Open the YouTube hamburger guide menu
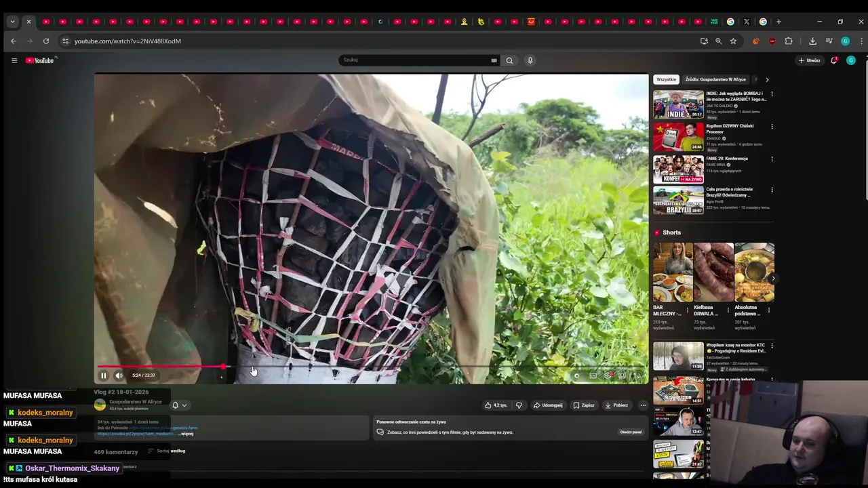The width and height of the screenshot is (868, 488). (x=14, y=60)
